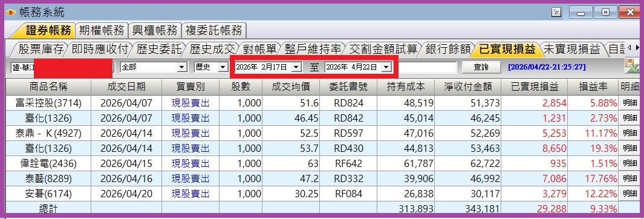This screenshot has width=644, height=219.
Task: Open the 對帳單 sub-tab
Action: [x=259, y=50]
